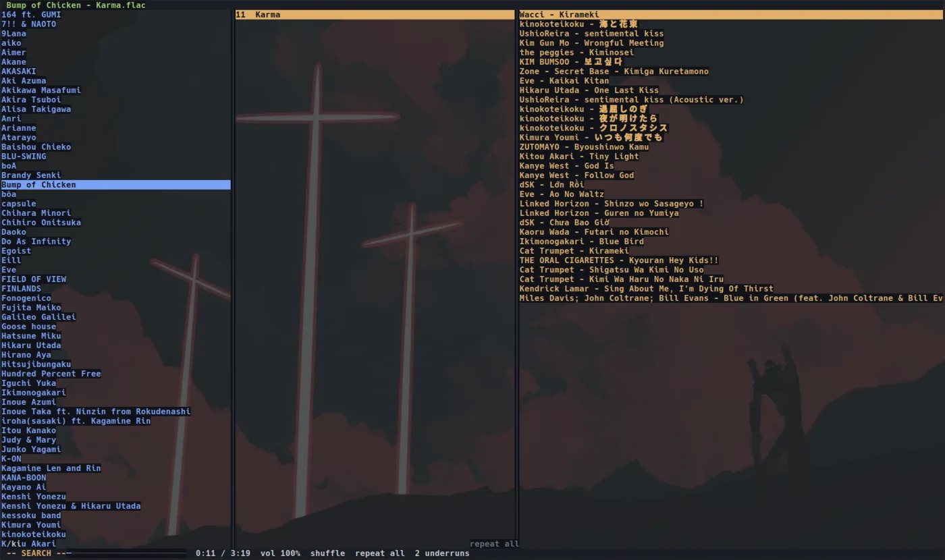
Task: Select artist FIELD OF VIEW
Action: pyautogui.click(x=34, y=279)
